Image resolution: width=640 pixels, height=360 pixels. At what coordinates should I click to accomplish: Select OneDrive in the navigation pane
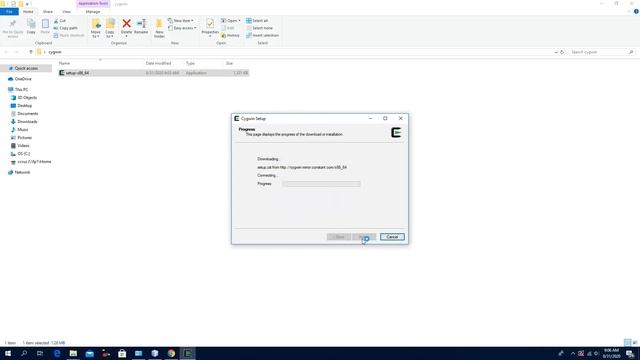click(x=23, y=79)
